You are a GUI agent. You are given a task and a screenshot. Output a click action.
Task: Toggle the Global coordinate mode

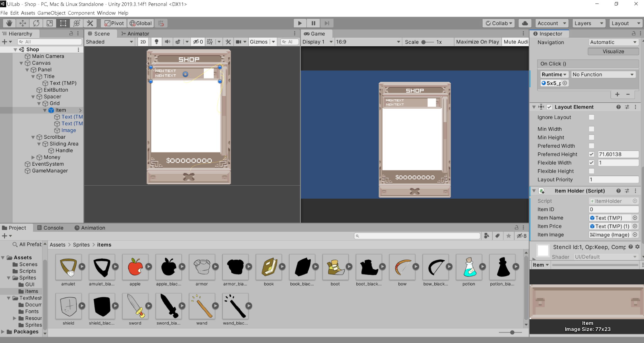click(x=140, y=23)
